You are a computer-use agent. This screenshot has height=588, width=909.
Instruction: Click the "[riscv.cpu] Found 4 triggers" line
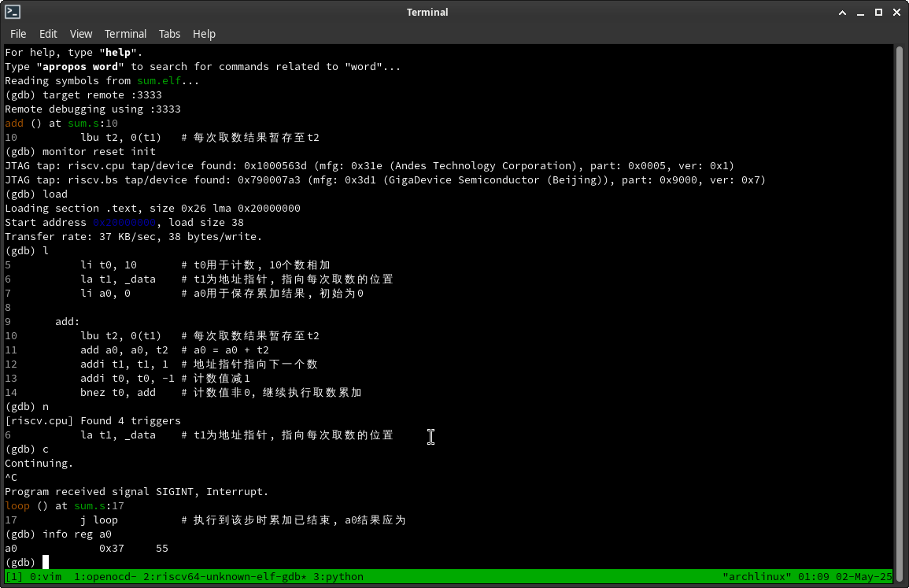[x=93, y=421]
